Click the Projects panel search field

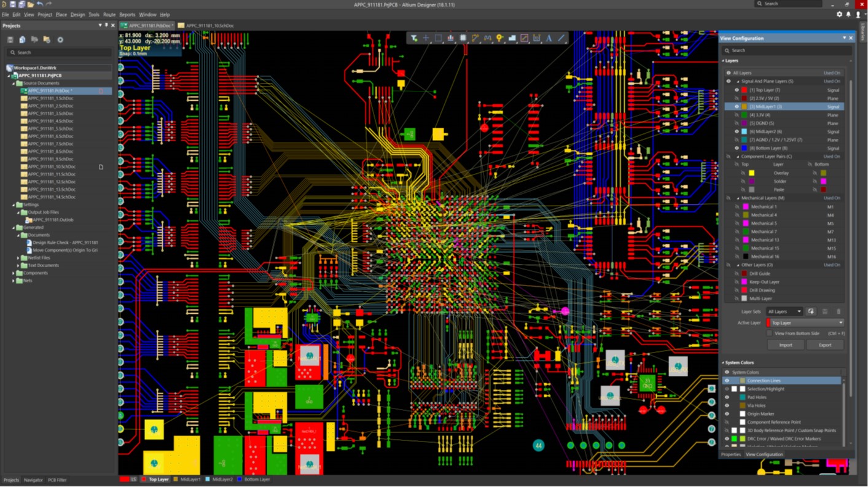59,52
